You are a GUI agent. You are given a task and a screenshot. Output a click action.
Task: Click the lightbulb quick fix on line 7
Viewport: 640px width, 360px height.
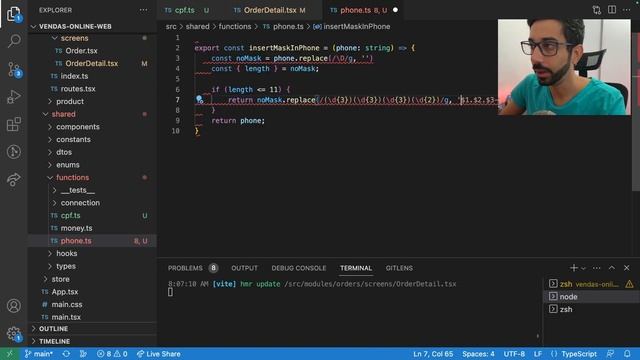point(199,99)
